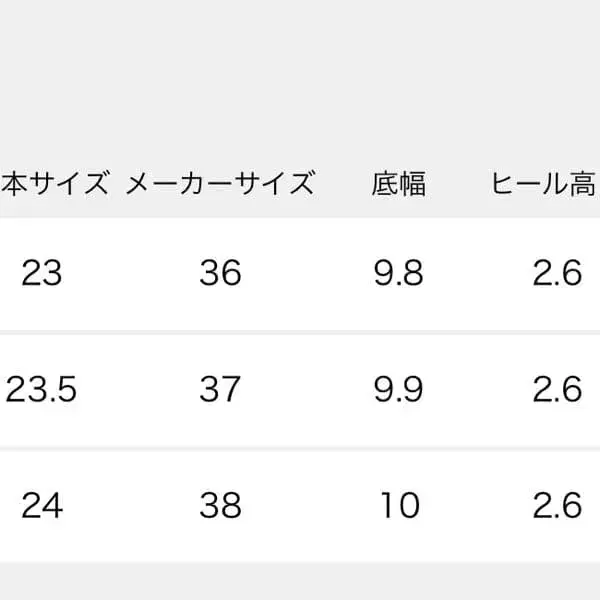The image size is (600, 600).
Task: Click the size 23.5 cell
Action: (41, 389)
